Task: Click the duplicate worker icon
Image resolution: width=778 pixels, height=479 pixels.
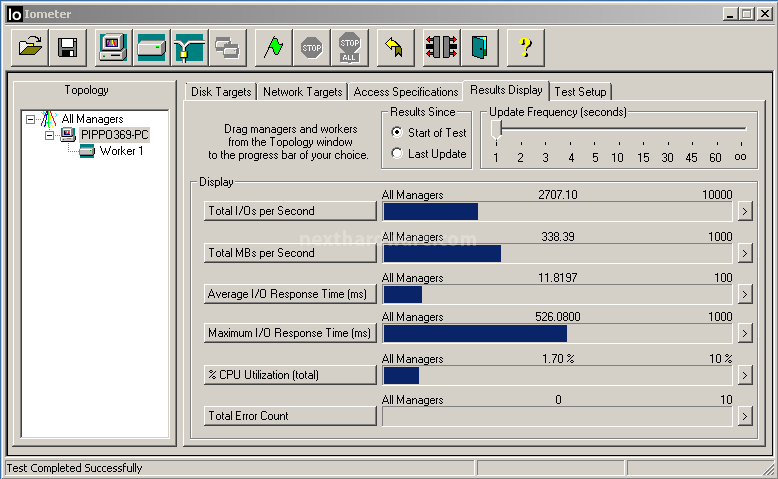Action: coord(228,48)
